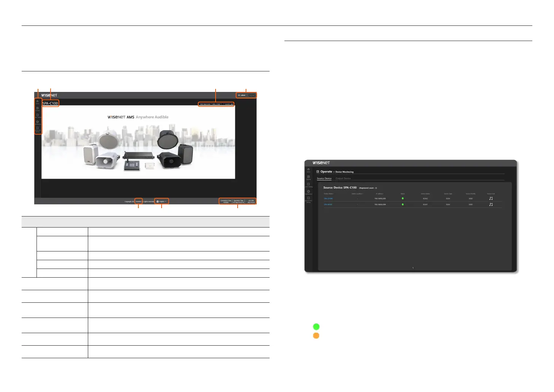
Task: Open Environment Setting in the Device Monitoring sidebar
Action: (x=308, y=199)
